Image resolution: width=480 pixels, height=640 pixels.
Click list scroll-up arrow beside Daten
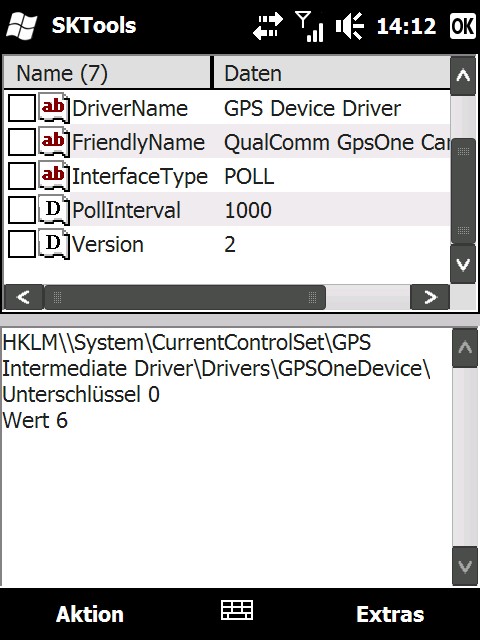463,76
